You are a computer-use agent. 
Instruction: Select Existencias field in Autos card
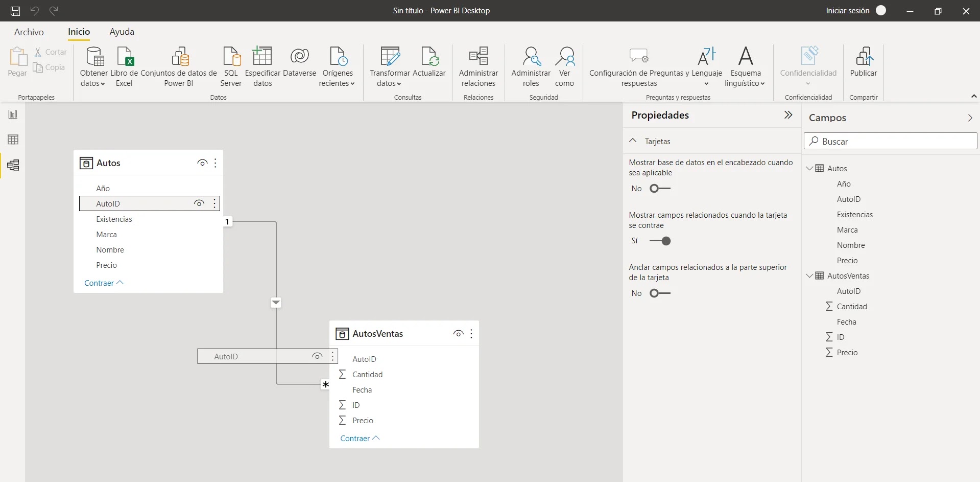point(149,219)
